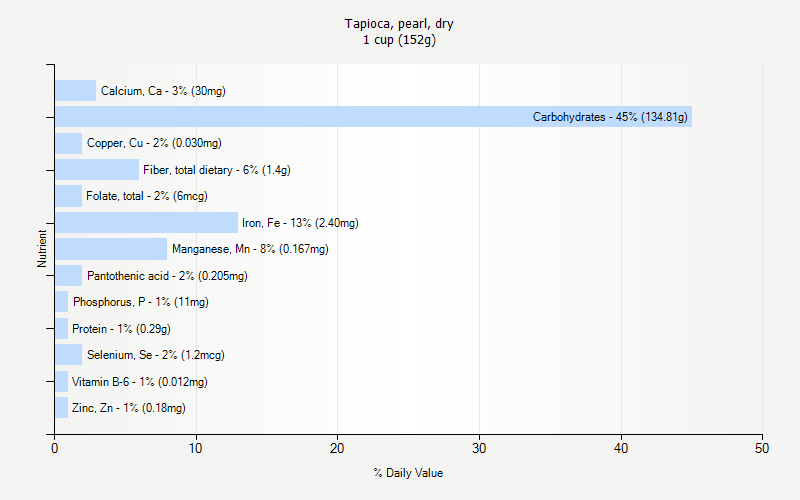Click the Carbohydrates - 45% (134.81g) label
This screenshot has width=800, height=500.
click(x=610, y=117)
